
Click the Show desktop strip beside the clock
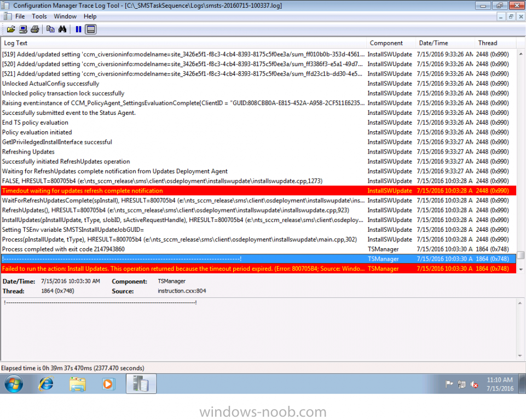coord(522,384)
